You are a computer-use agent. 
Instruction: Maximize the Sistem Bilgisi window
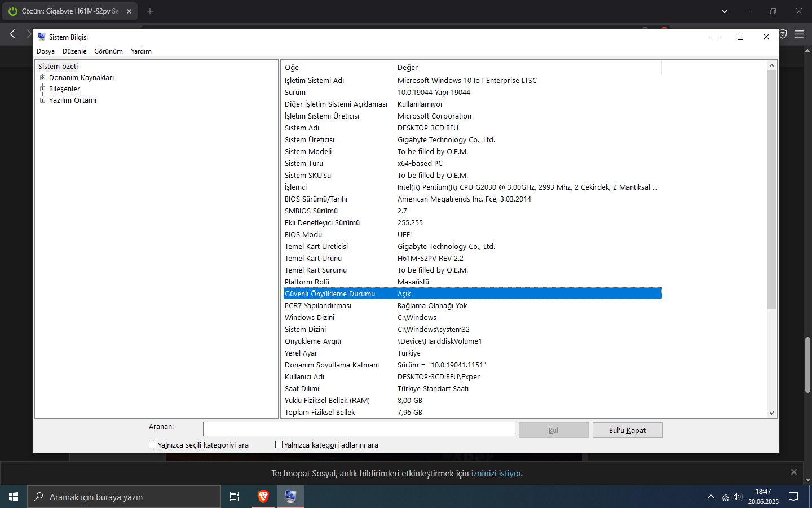tap(740, 37)
